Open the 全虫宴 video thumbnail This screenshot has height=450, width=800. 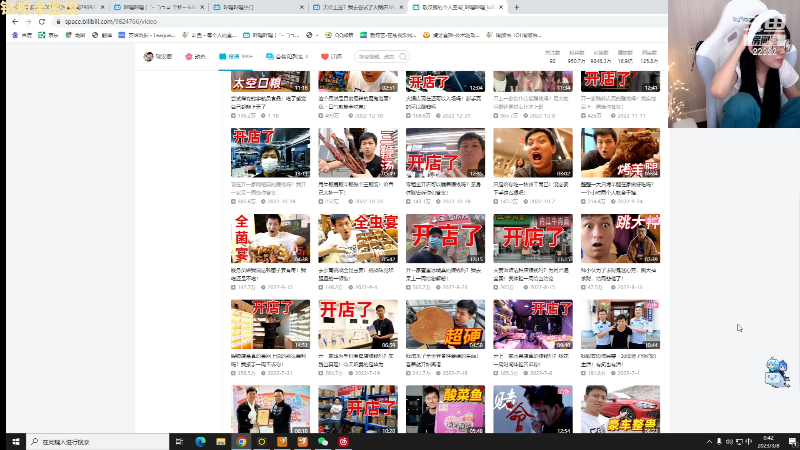[x=358, y=238]
